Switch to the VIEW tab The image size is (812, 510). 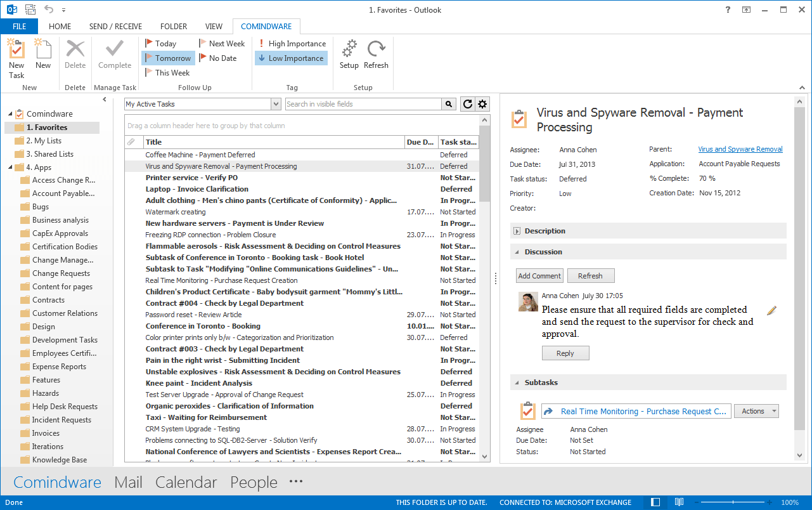[x=214, y=27]
